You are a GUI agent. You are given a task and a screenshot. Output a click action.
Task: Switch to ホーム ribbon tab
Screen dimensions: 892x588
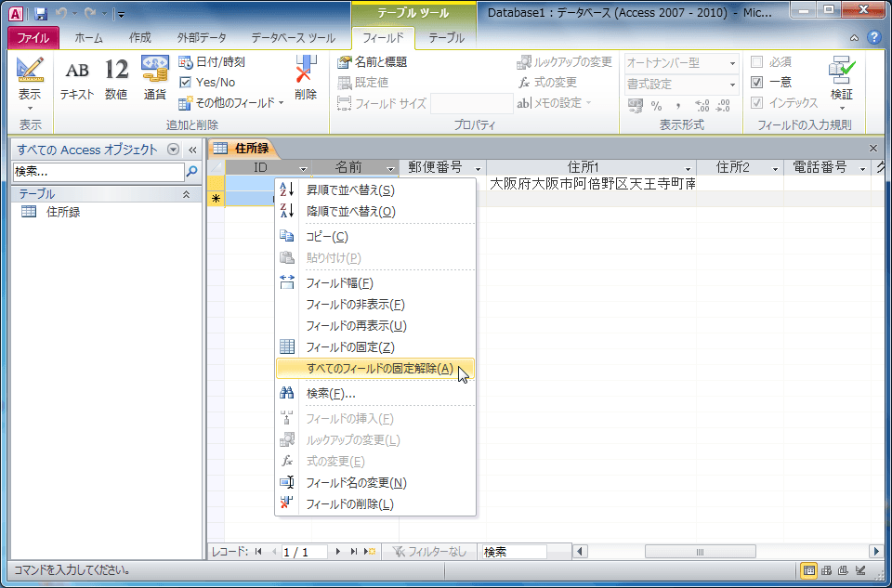pyautogui.click(x=89, y=38)
